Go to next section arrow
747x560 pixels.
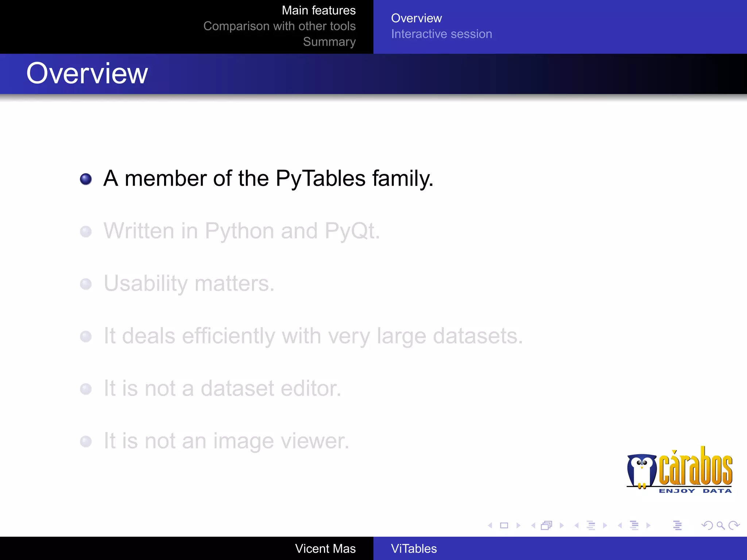click(649, 525)
